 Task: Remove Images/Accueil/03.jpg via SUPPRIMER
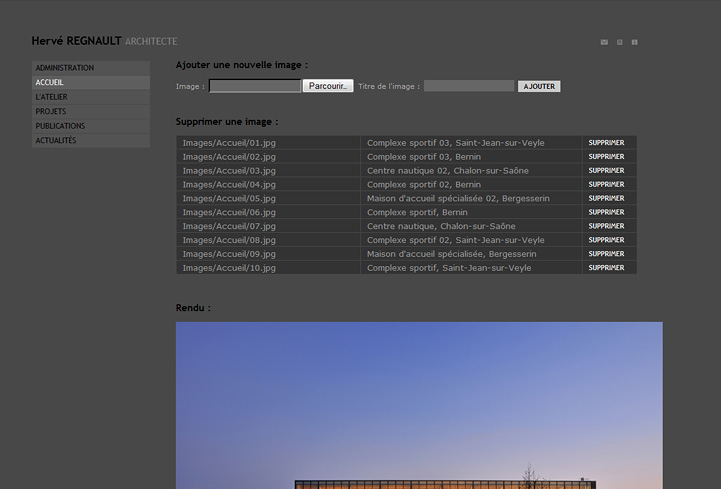[607, 171]
